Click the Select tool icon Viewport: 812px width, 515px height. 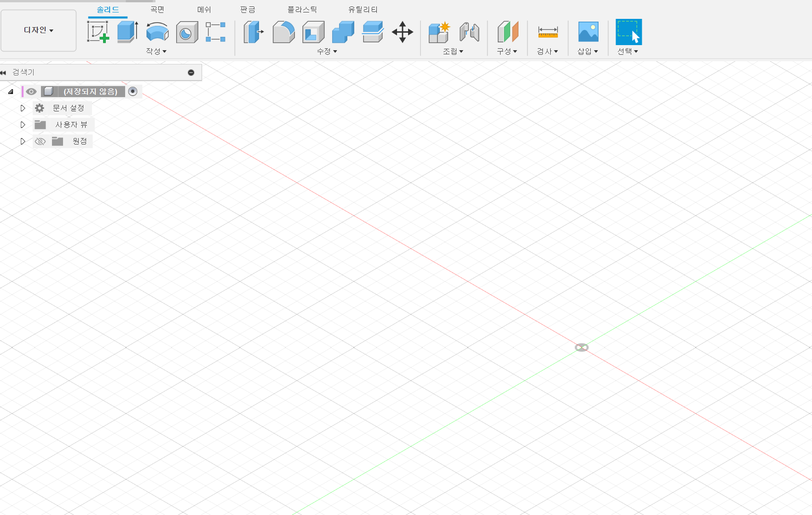click(x=629, y=32)
